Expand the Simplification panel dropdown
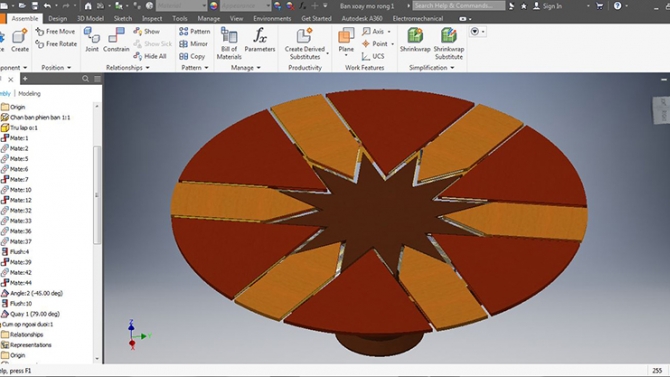This screenshot has height=377, width=670. 453,68
